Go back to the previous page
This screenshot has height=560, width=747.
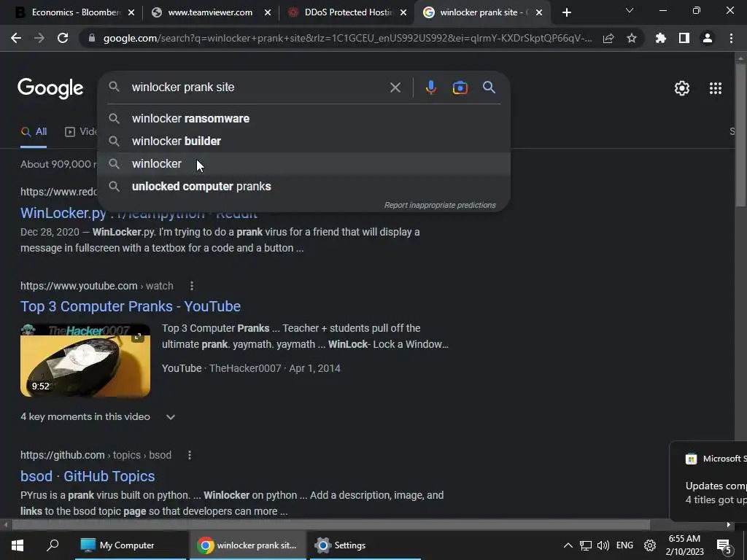point(16,38)
